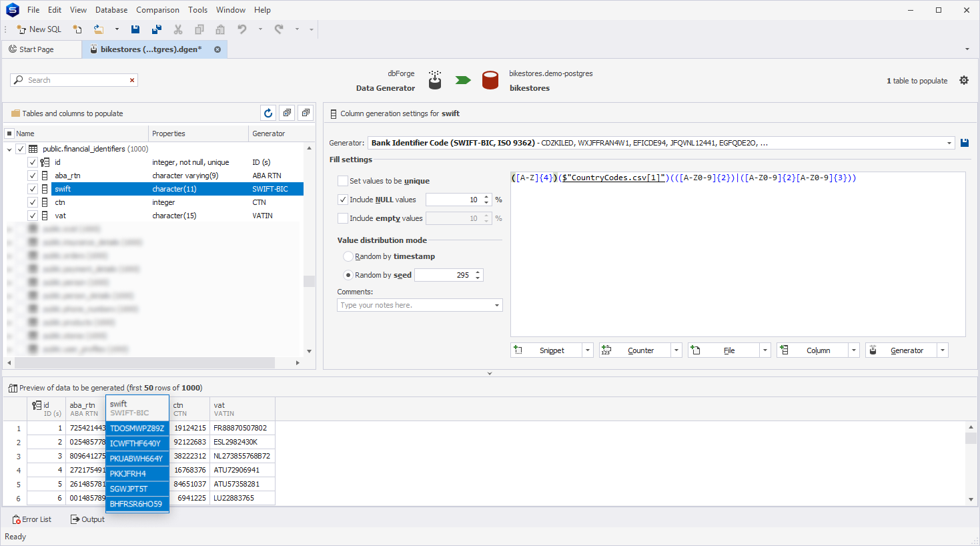Screen dimensions: 980x546
Task: Open the Generator button dropdown arrow
Action: tap(943, 350)
